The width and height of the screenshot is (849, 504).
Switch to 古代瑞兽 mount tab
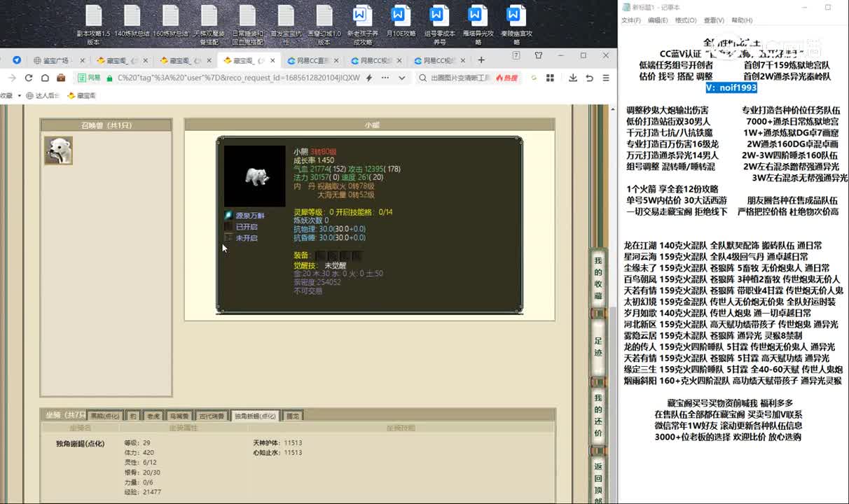(x=212, y=416)
